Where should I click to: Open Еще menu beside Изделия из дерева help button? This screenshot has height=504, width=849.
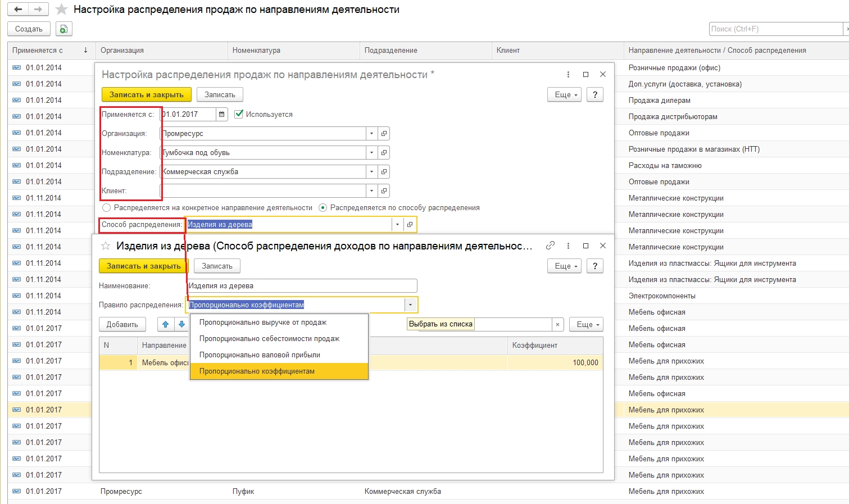point(564,266)
